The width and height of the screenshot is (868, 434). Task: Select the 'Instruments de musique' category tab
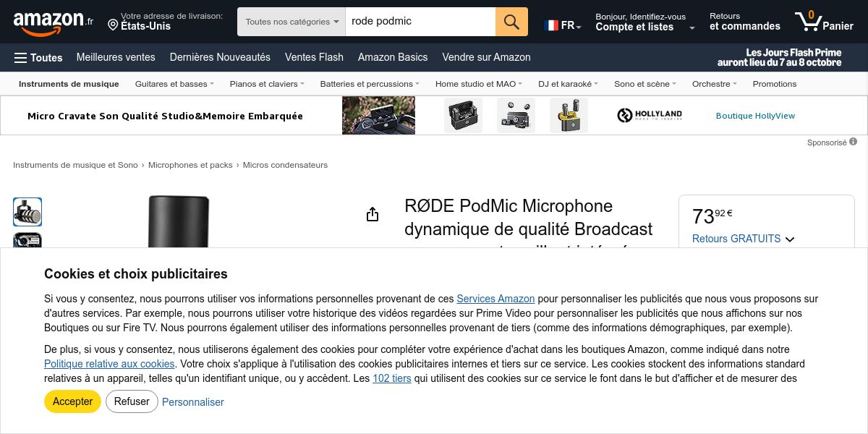(x=69, y=84)
